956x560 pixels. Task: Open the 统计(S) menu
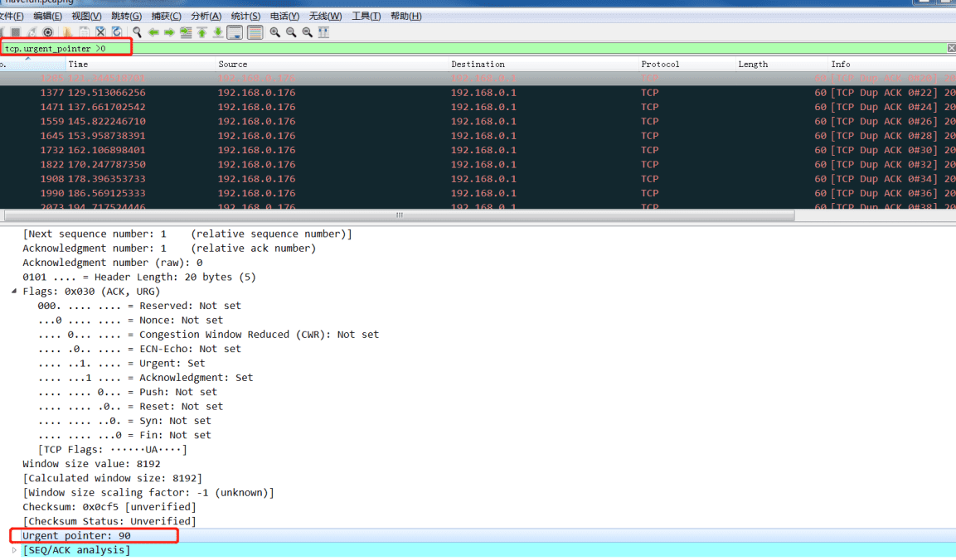click(245, 17)
